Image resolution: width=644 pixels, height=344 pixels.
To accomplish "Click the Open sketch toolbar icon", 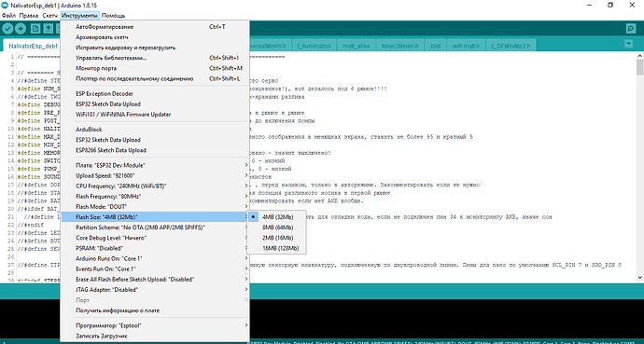I will point(49,29).
